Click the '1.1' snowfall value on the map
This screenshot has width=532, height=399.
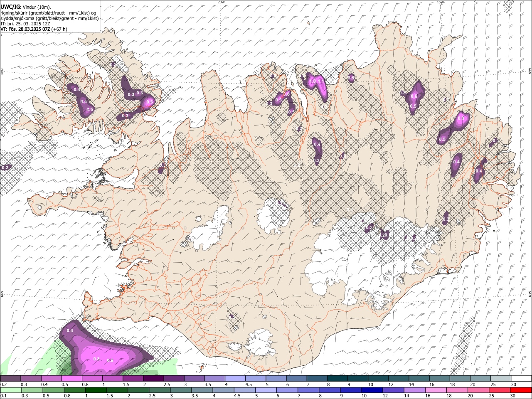[x=320, y=81]
